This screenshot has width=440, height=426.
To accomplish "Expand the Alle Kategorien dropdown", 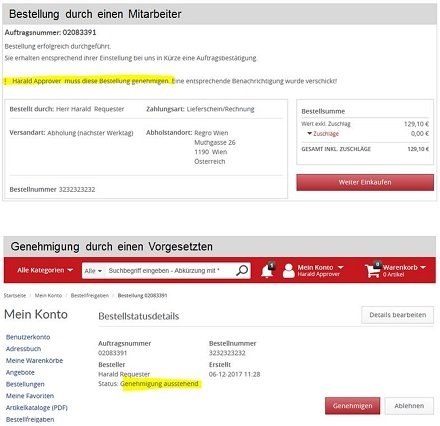I will 45,270.
